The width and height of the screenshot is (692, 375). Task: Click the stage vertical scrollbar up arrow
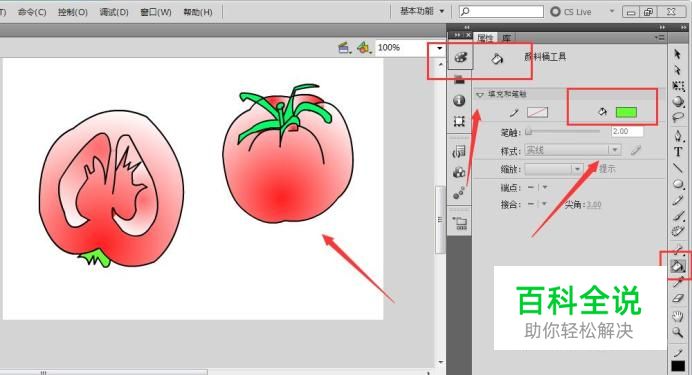tap(440, 64)
